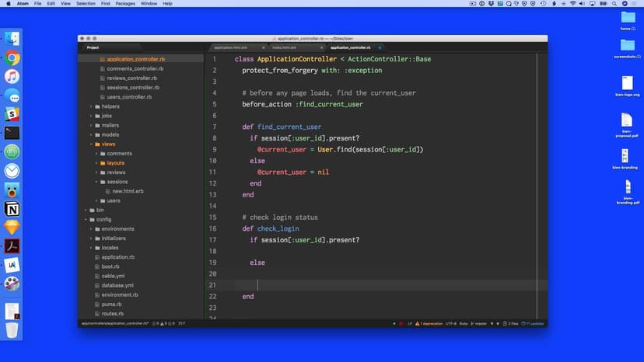Launch the Notion app in Dock

tap(12, 209)
